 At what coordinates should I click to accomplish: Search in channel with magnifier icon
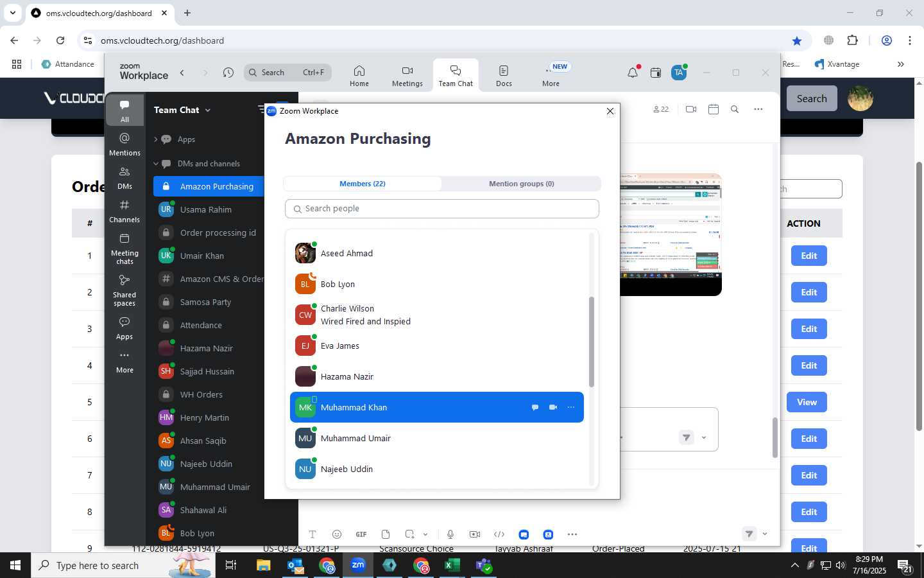tap(735, 109)
